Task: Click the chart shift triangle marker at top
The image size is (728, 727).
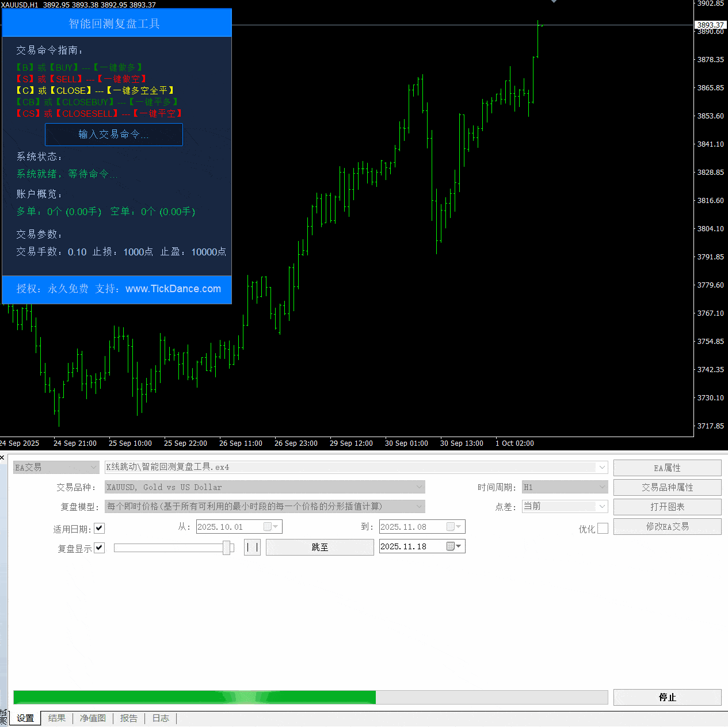Action: 554,2
